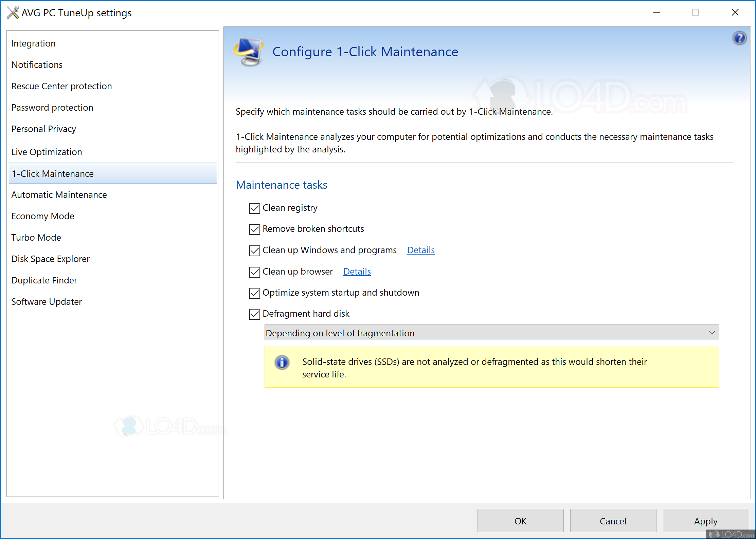The height and width of the screenshot is (539, 756).
Task: Open Turbo Mode settings page
Action: click(36, 238)
